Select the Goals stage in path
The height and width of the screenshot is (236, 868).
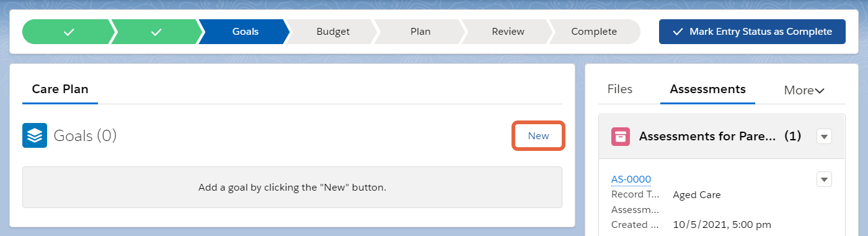click(245, 32)
